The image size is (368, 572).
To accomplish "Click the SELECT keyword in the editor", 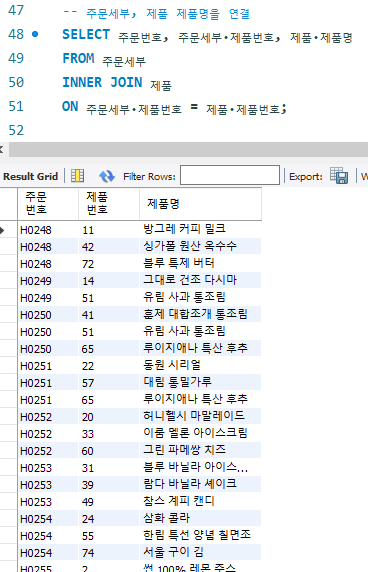I will pos(86,34).
